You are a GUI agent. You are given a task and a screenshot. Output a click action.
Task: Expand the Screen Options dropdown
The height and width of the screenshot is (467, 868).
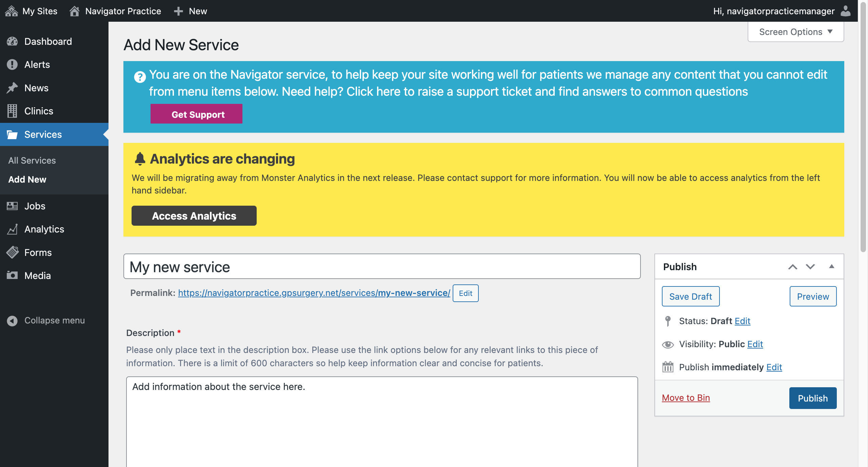796,32
